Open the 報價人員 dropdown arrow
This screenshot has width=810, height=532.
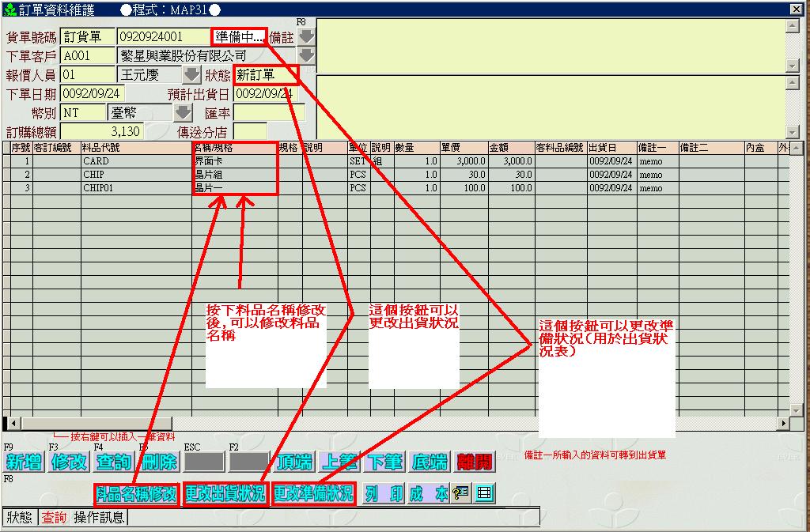pyautogui.click(x=191, y=75)
